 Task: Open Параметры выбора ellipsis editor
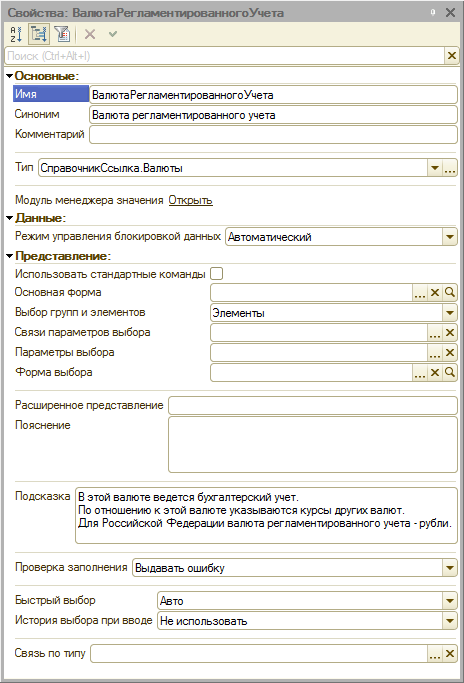click(435, 353)
